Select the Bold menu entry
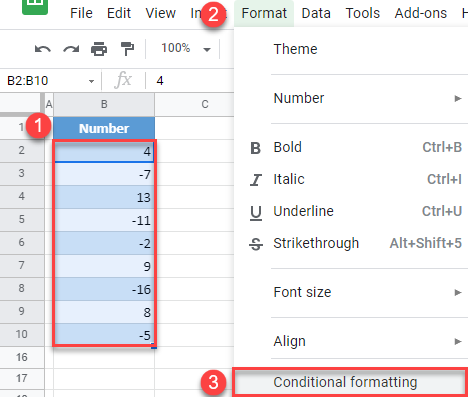 (351, 147)
